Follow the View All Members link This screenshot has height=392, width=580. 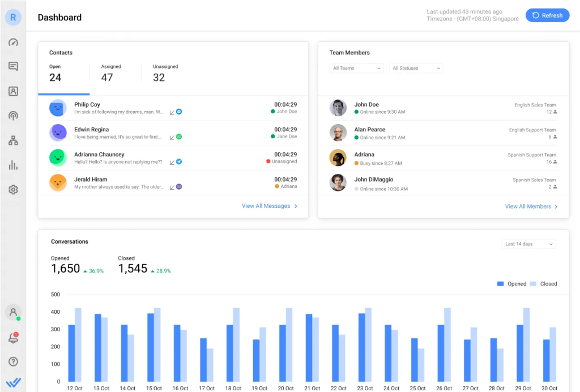coord(531,207)
